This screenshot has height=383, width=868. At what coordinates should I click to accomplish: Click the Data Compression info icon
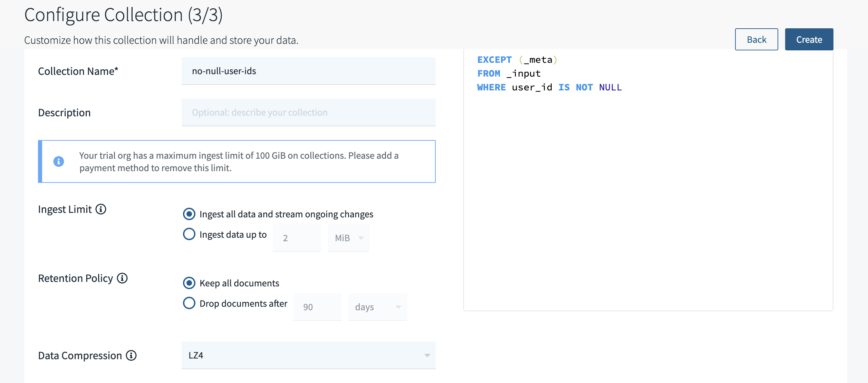pos(131,355)
